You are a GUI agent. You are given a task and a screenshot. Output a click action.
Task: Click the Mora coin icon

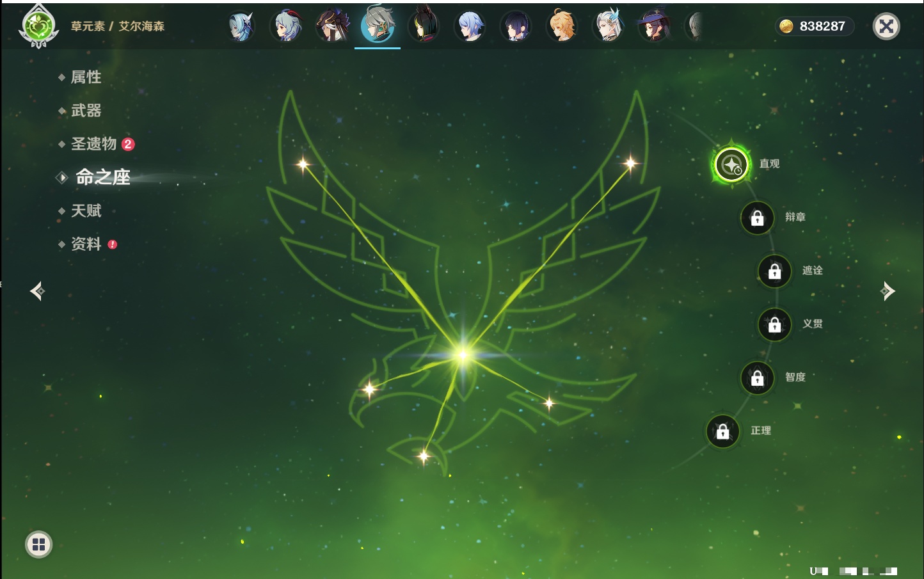tap(786, 26)
